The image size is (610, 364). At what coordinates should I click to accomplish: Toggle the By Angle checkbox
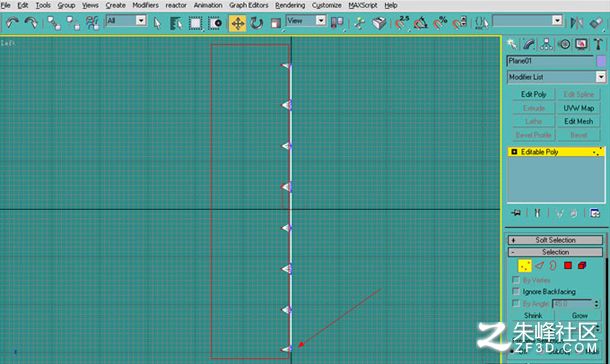pyautogui.click(x=516, y=303)
